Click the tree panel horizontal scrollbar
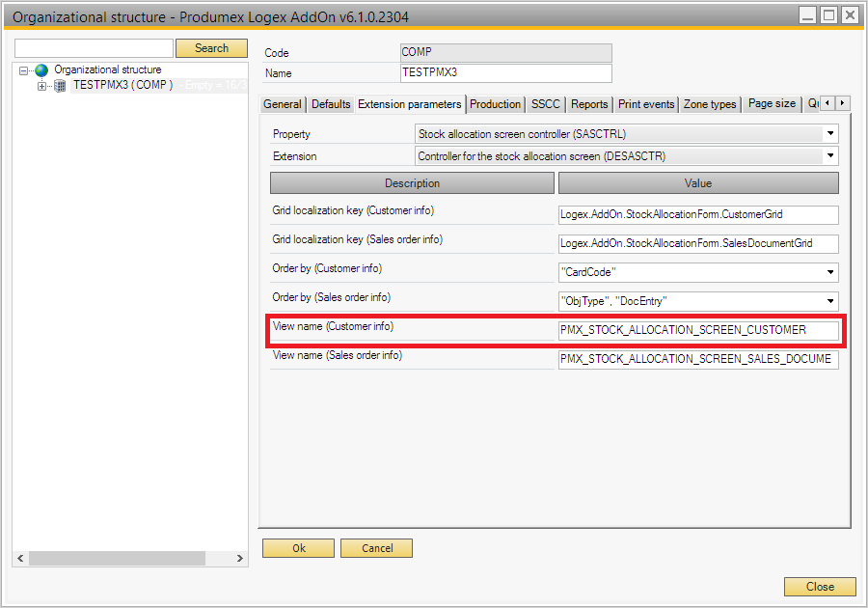This screenshot has width=868, height=608. click(x=116, y=559)
